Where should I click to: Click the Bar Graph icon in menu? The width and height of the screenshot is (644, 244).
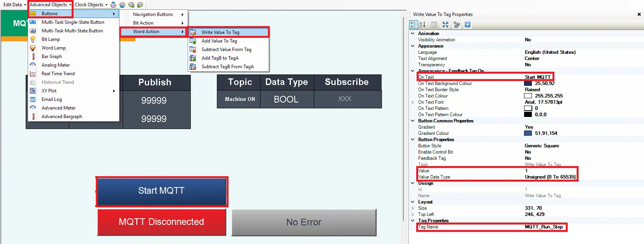[x=33, y=57]
